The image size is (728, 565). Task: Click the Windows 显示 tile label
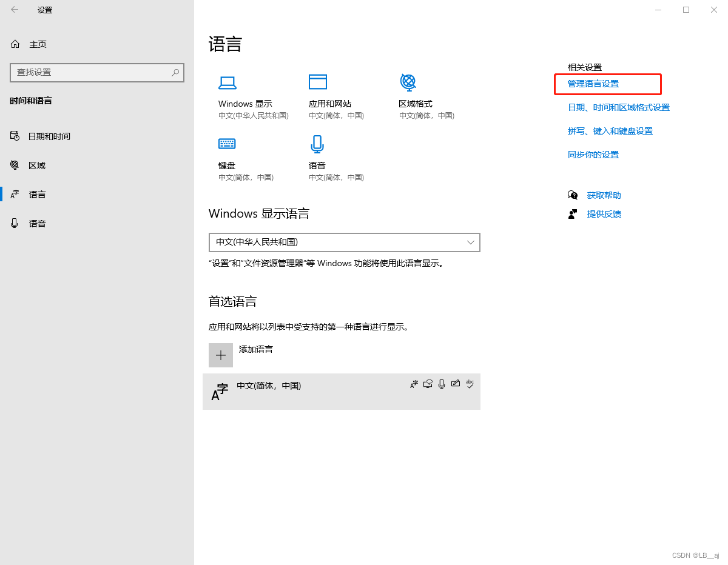coord(245,104)
